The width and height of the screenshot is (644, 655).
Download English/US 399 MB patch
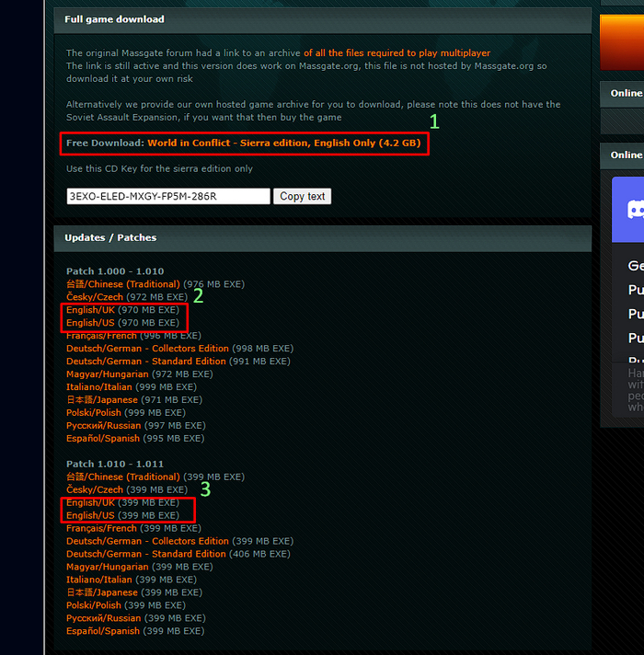coord(91,515)
